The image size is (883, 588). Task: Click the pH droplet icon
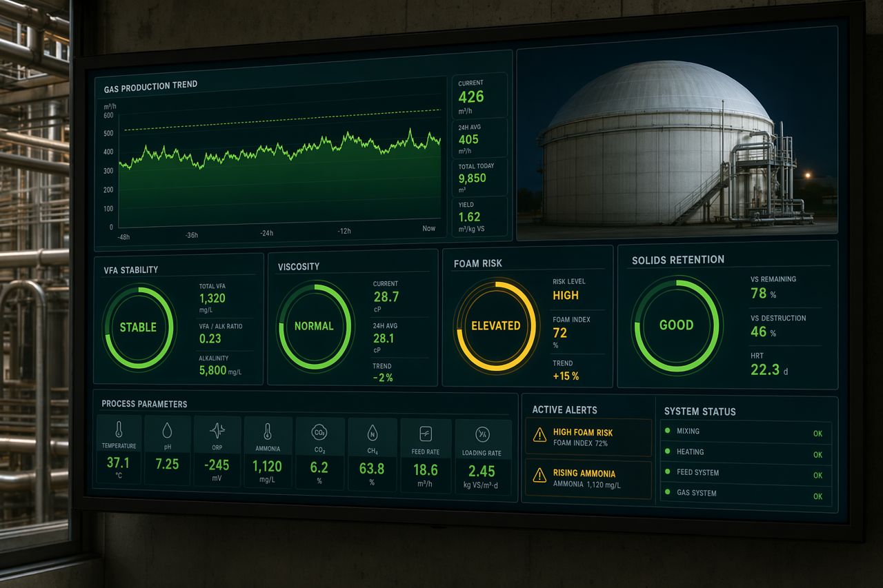(x=167, y=430)
